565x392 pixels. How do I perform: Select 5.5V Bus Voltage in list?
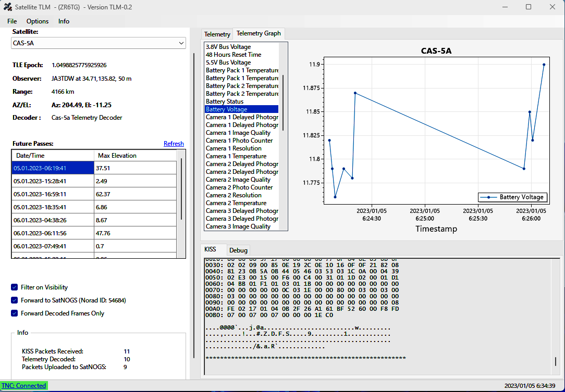242,62
